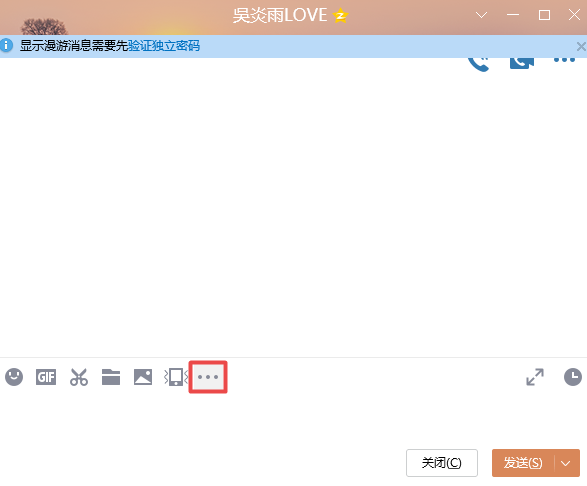Click the 发送(S) send button

pos(523,464)
